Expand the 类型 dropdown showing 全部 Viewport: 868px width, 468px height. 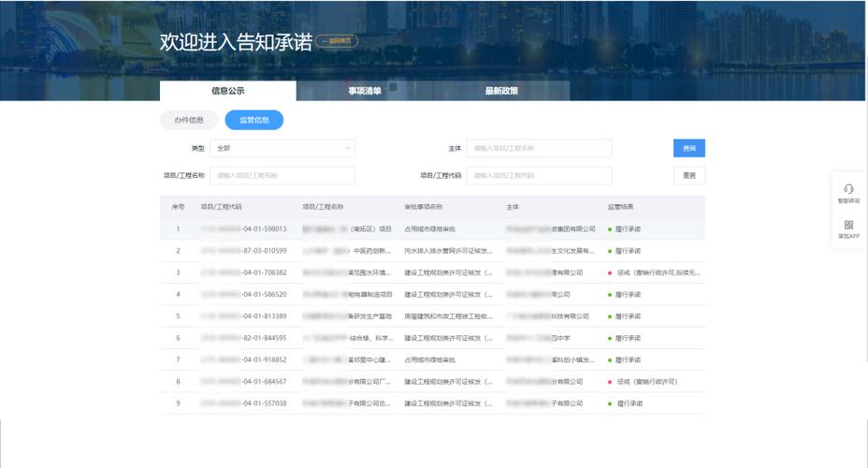pyautogui.click(x=282, y=149)
